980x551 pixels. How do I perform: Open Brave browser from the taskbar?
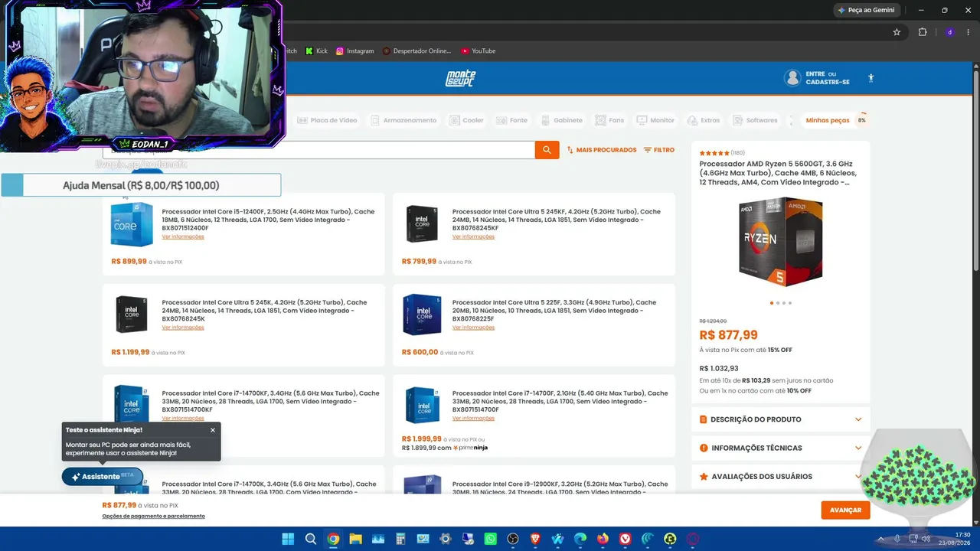coord(535,539)
